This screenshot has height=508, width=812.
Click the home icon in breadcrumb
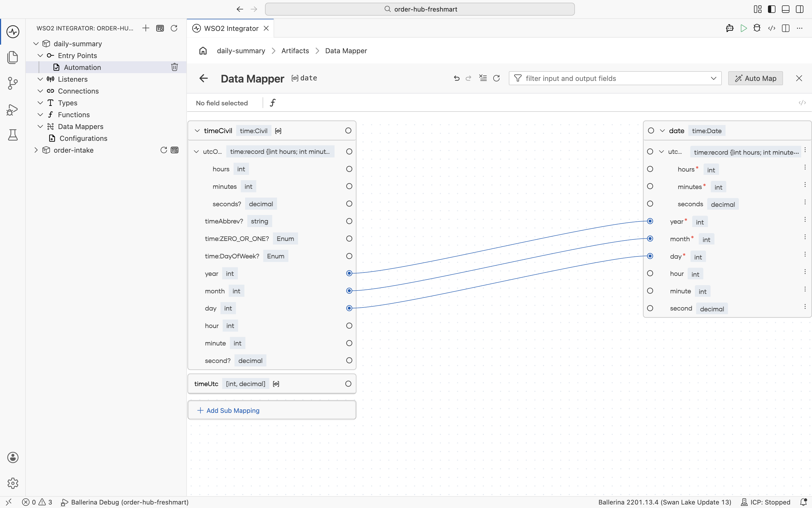(x=203, y=51)
